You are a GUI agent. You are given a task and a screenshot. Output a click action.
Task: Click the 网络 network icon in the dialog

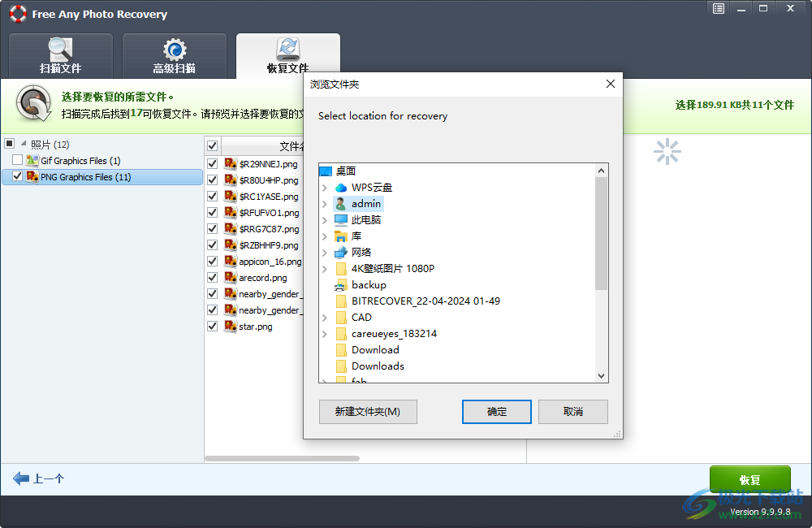pyautogui.click(x=341, y=252)
